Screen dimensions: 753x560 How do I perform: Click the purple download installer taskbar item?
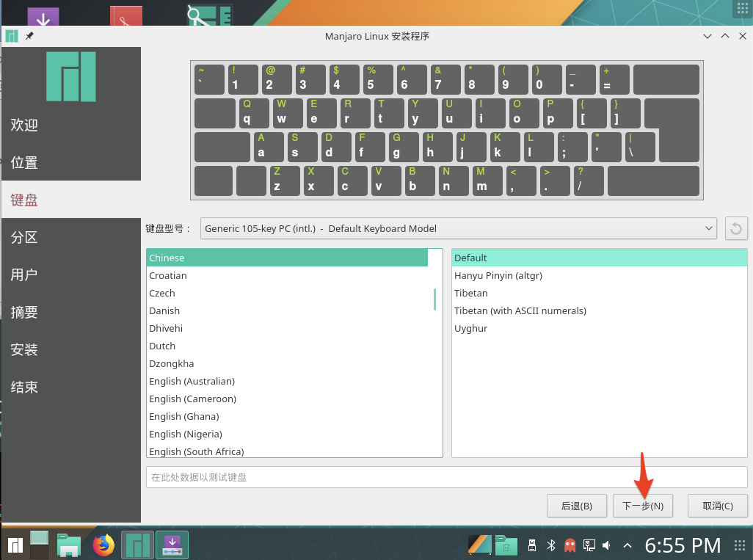pos(172,545)
